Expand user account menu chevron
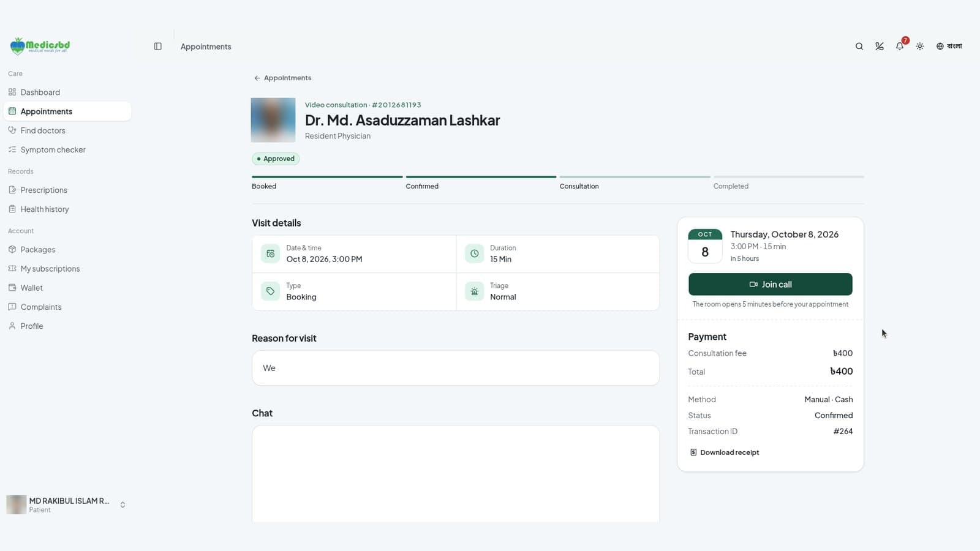 [x=123, y=505]
